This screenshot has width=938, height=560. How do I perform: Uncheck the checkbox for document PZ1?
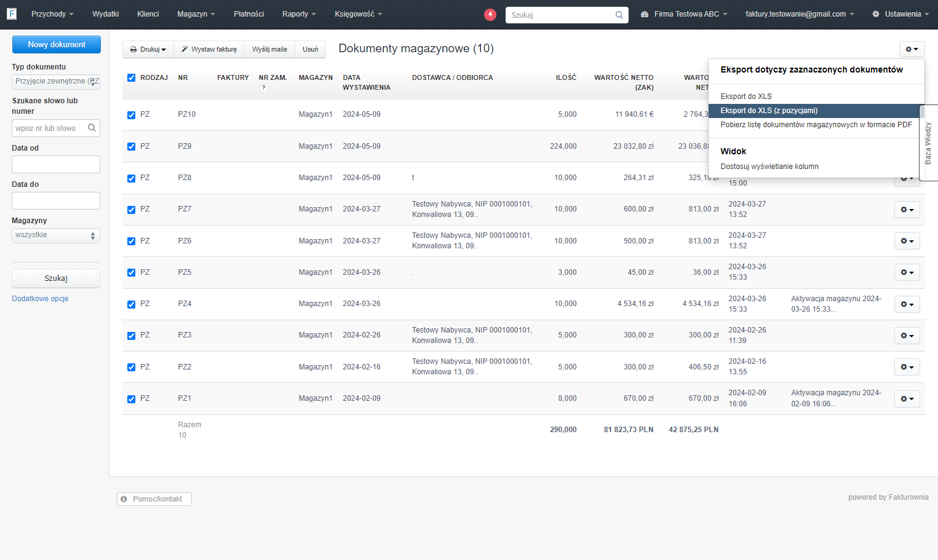[x=131, y=399]
